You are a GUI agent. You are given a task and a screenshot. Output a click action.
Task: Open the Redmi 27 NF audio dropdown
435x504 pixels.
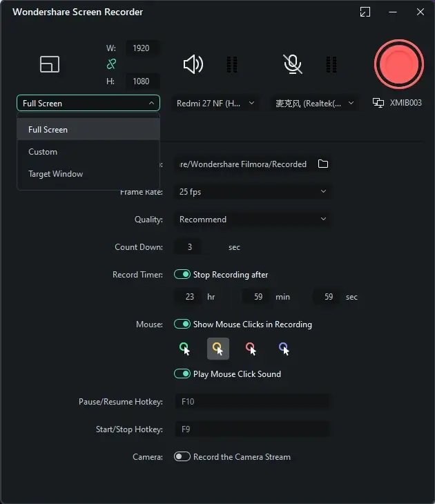[x=215, y=103]
